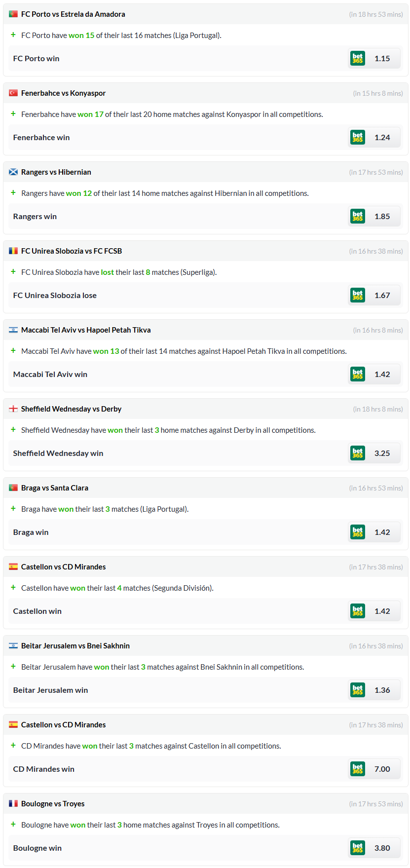This screenshot has height=868, width=410.
Task: Click the 'Castellon win' bet label
Action: pyautogui.click(x=37, y=611)
